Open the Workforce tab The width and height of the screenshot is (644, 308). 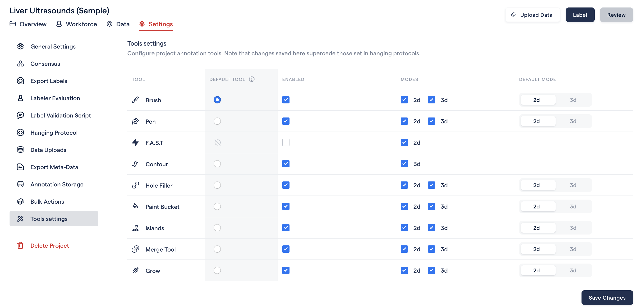(x=77, y=24)
